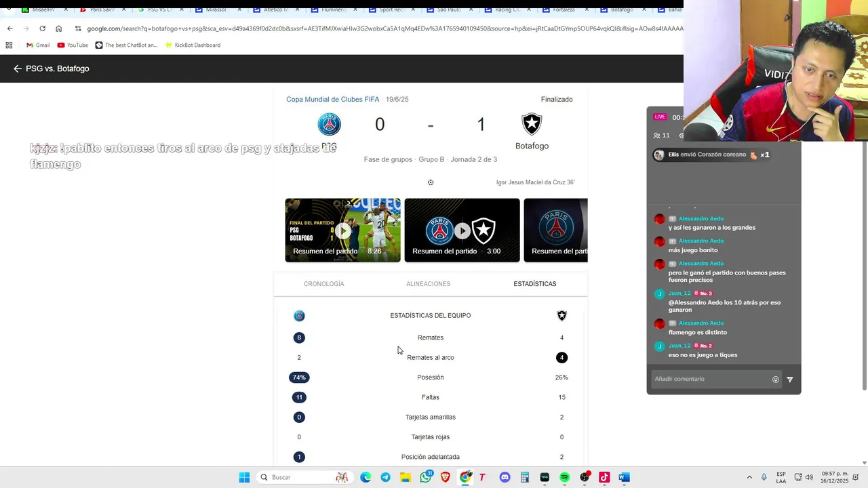This screenshot has height=488, width=868.
Task: Open Microsoft Edge from taskbar
Action: tap(366, 477)
